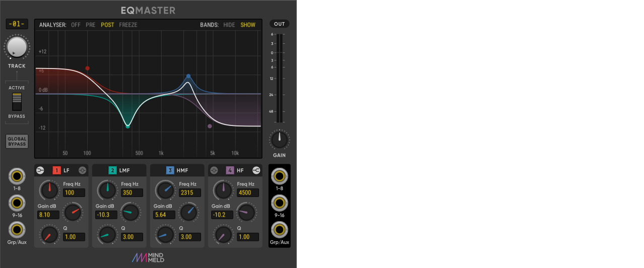Set analyser to POST
Image resolution: width=644 pixels, height=268 pixels.
tap(107, 25)
